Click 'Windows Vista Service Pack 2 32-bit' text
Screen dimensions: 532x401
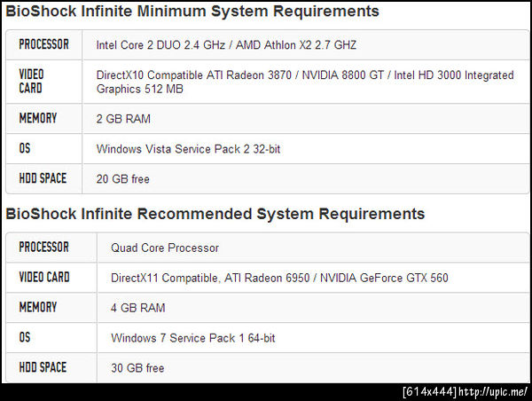[188, 149]
